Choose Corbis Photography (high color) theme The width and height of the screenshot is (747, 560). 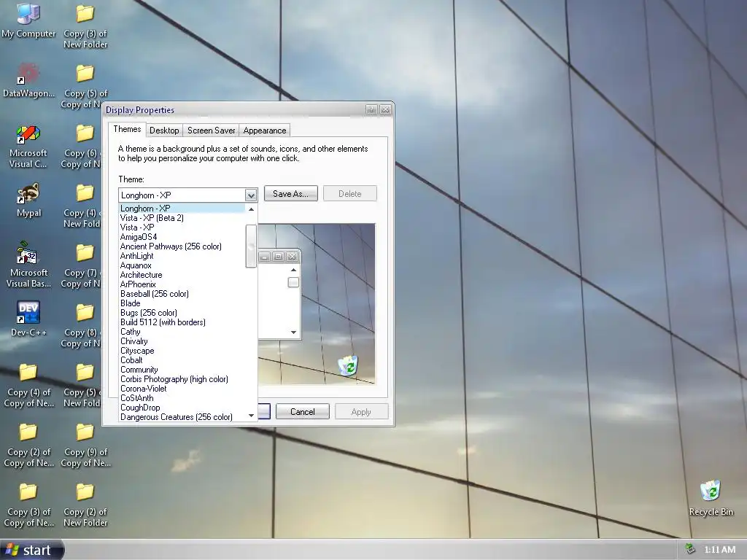[182, 379]
